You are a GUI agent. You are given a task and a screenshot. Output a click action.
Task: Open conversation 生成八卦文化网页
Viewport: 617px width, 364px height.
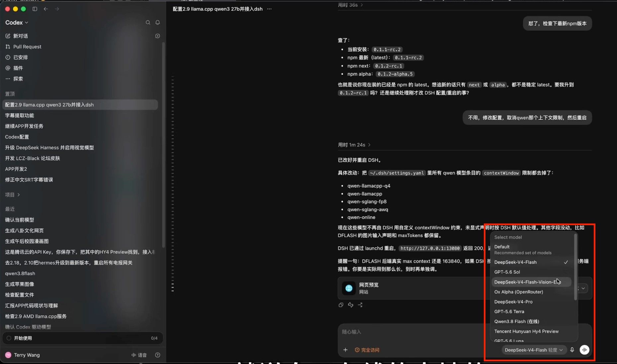(80, 230)
